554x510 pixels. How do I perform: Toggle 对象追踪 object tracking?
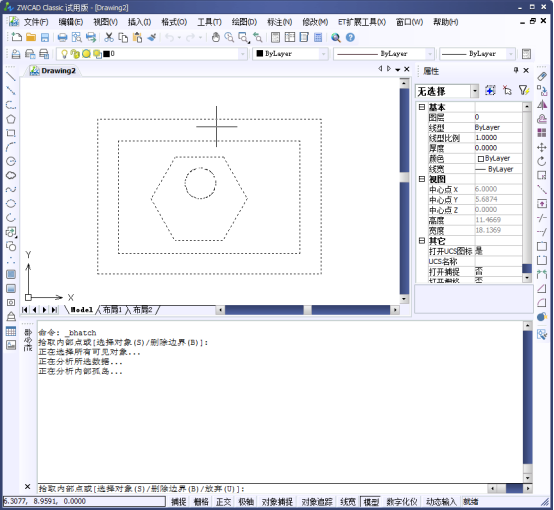point(317,502)
